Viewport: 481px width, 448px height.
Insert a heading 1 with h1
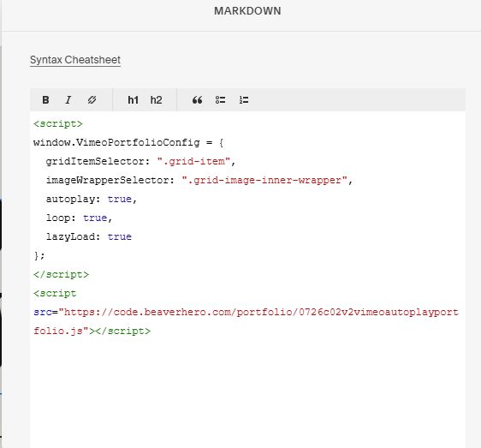coord(133,100)
